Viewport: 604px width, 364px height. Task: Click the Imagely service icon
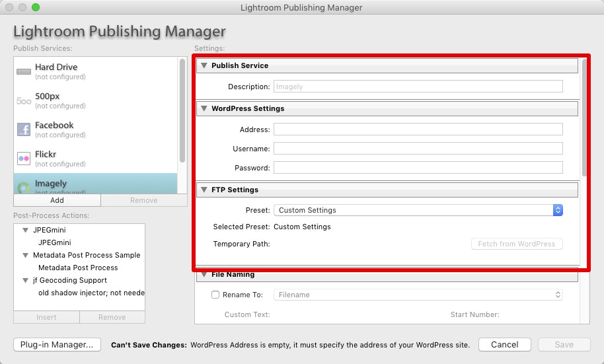tap(24, 188)
